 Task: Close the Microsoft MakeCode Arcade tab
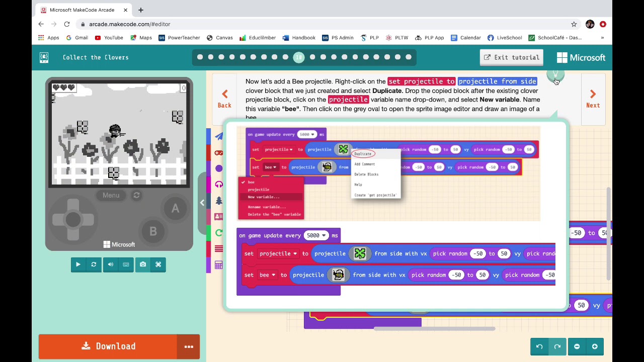click(x=125, y=10)
